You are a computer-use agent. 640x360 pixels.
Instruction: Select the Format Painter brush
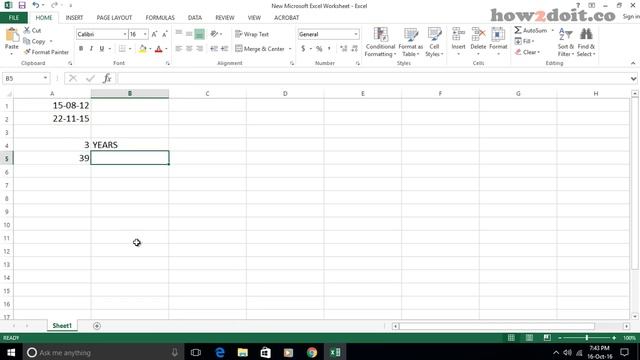(27, 52)
